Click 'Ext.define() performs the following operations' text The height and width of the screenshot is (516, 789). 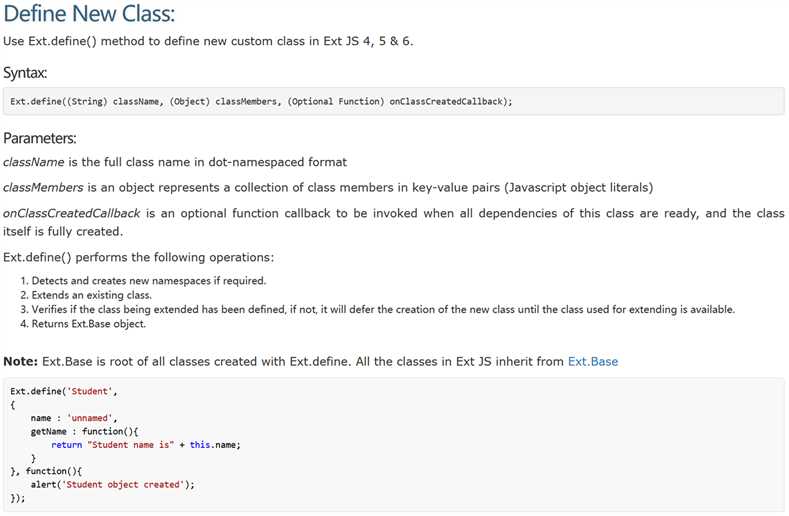139,257
